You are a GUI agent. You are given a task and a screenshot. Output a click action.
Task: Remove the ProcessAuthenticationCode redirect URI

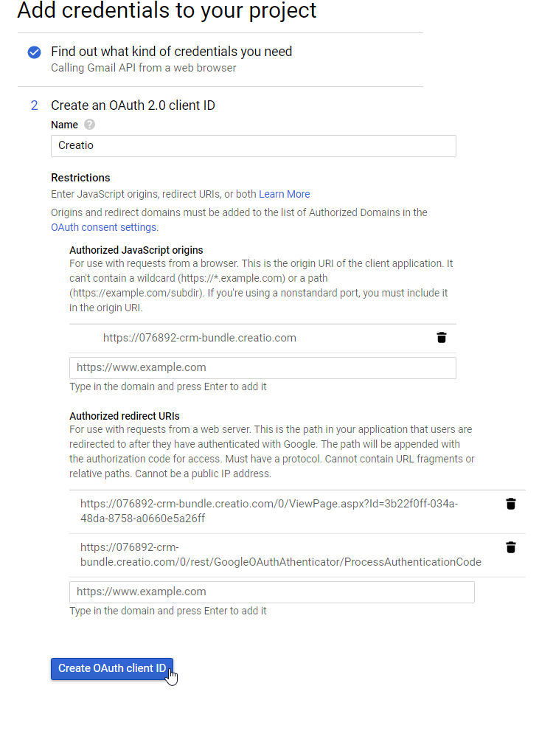(511, 547)
